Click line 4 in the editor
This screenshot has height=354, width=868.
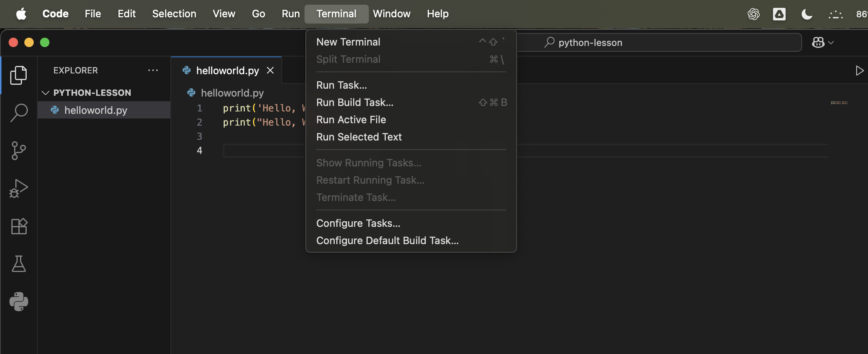click(525, 151)
